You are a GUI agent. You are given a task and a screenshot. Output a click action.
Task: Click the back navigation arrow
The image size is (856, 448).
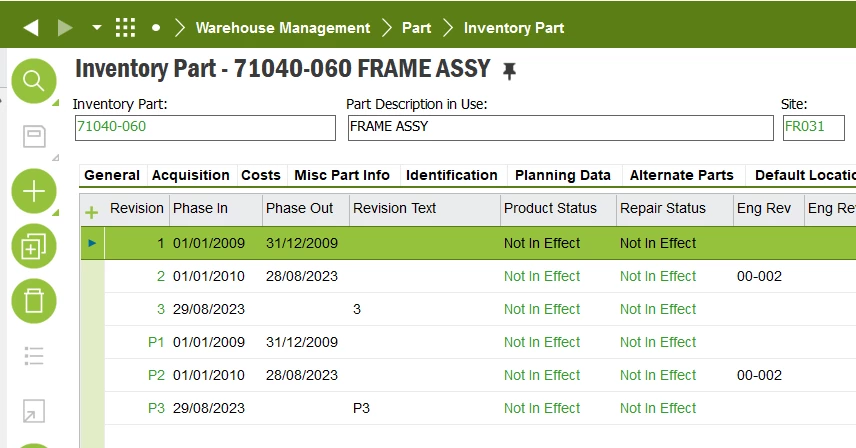click(x=30, y=28)
